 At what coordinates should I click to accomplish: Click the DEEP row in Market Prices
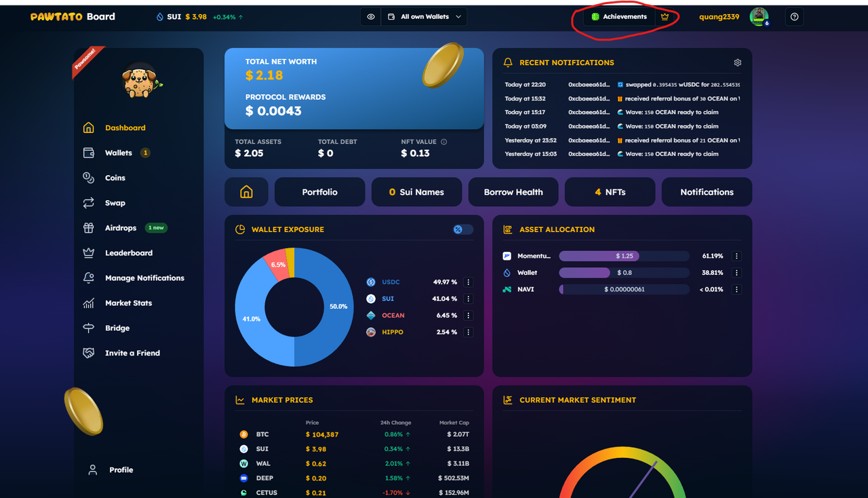point(353,478)
